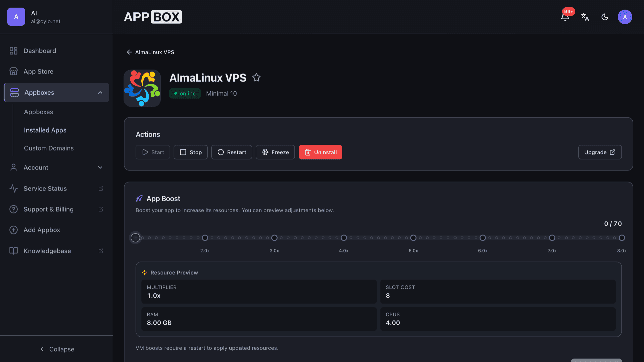Click the SLOT COST 8 card
This screenshot has height=362, width=644.
point(498,292)
